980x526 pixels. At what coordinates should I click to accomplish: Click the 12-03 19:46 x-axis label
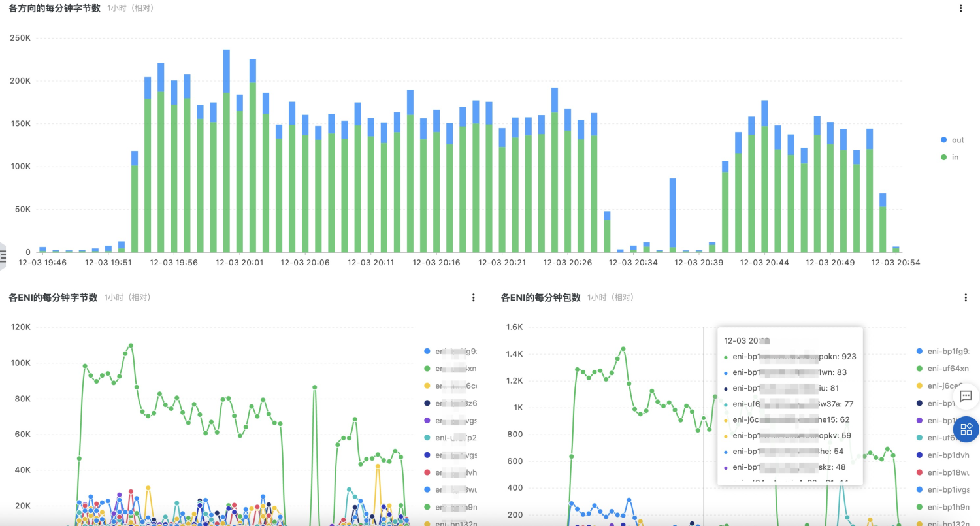coord(42,262)
